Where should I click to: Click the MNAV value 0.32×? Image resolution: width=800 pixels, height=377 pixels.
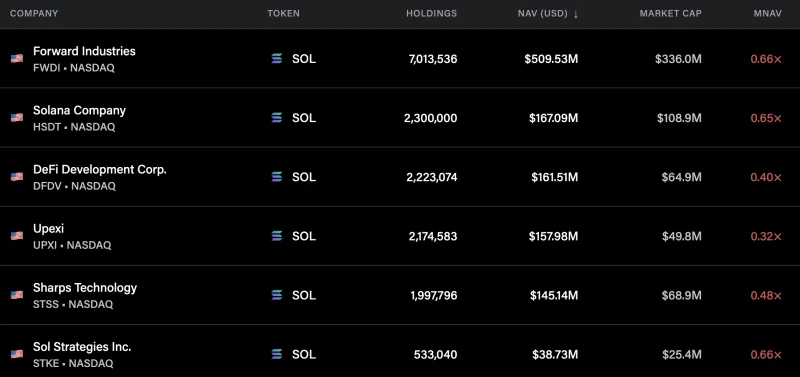766,237
